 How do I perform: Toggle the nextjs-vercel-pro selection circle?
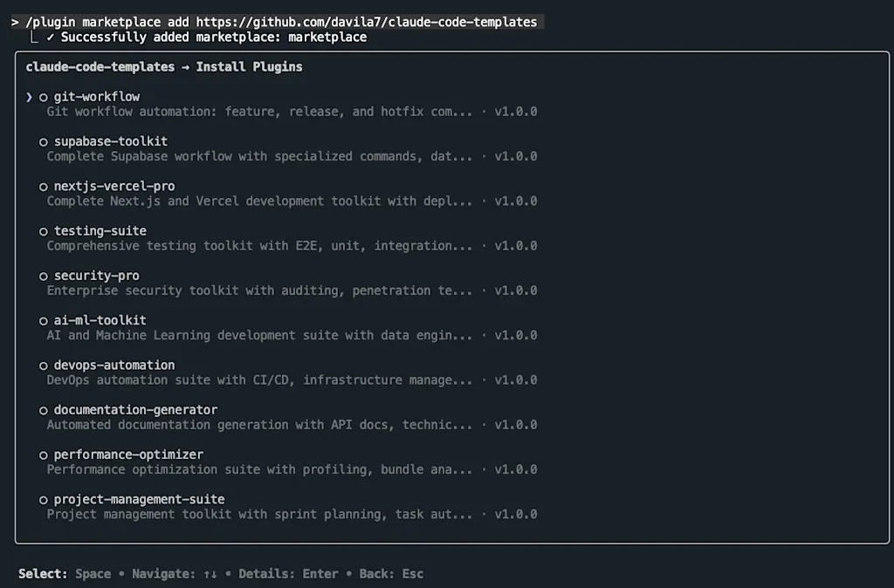point(44,187)
